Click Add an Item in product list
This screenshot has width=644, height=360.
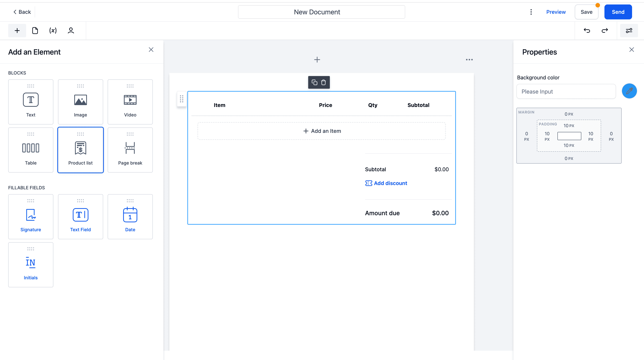(321, 131)
